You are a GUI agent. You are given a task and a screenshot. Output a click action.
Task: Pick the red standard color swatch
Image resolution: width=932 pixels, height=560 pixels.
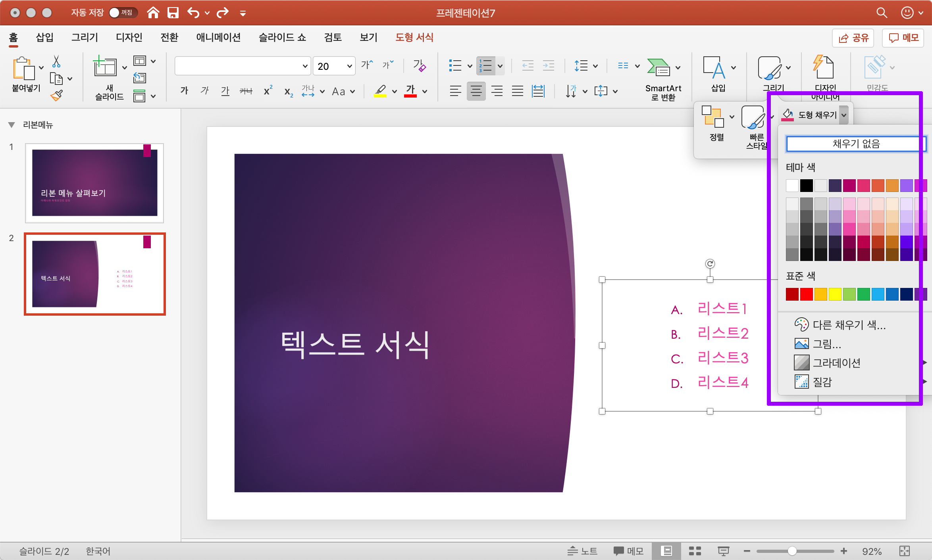(806, 294)
